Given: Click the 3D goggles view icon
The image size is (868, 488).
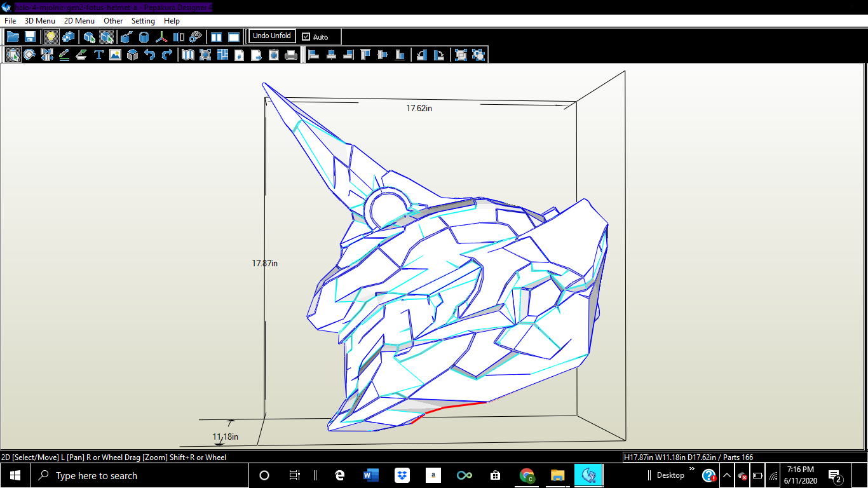Looking at the screenshot, I should [196, 37].
